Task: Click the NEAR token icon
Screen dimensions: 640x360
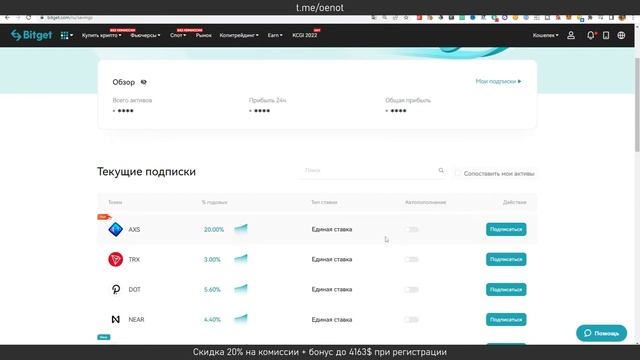Action: tap(116, 320)
